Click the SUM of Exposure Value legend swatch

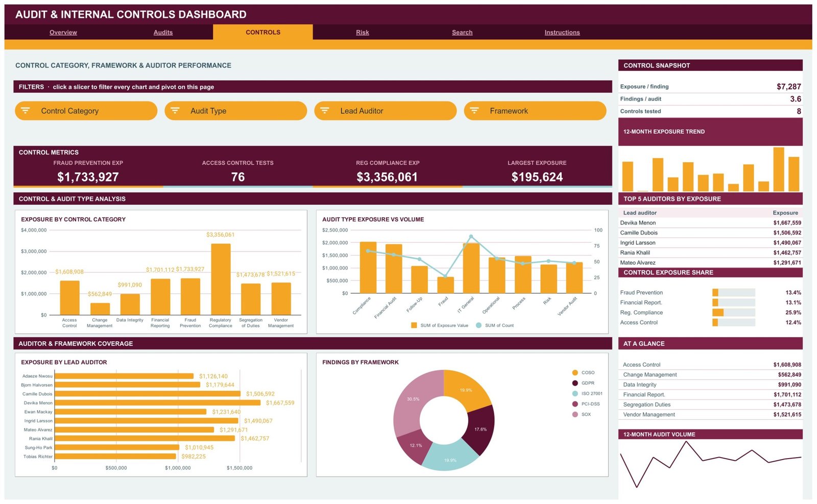tap(414, 325)
